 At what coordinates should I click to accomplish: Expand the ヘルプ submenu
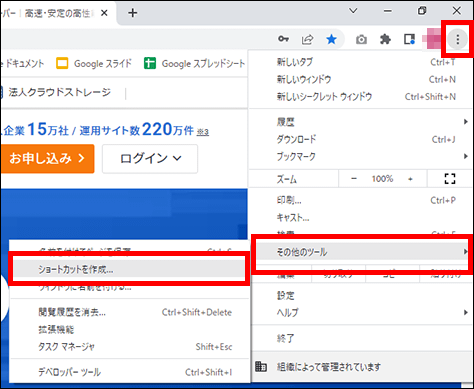point(362,313)
